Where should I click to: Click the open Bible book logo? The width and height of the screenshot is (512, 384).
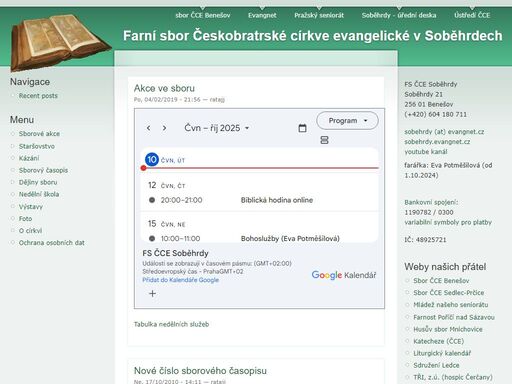click(59, 41)
